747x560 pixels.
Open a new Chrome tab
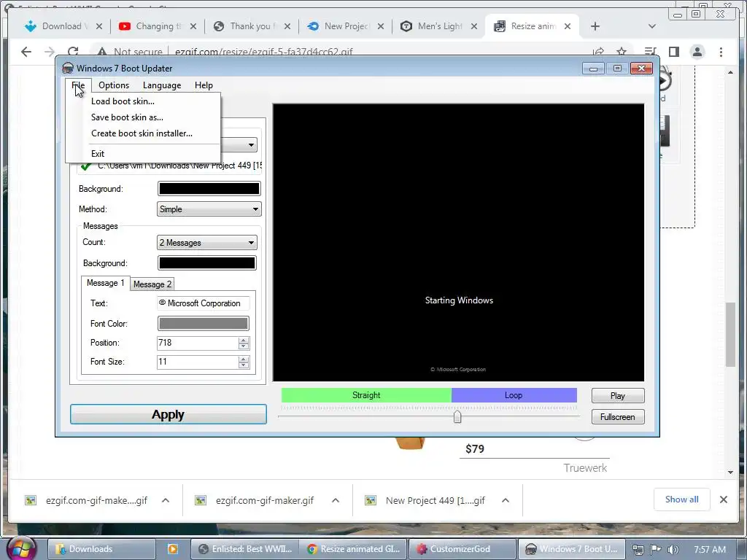click(595, 26)
